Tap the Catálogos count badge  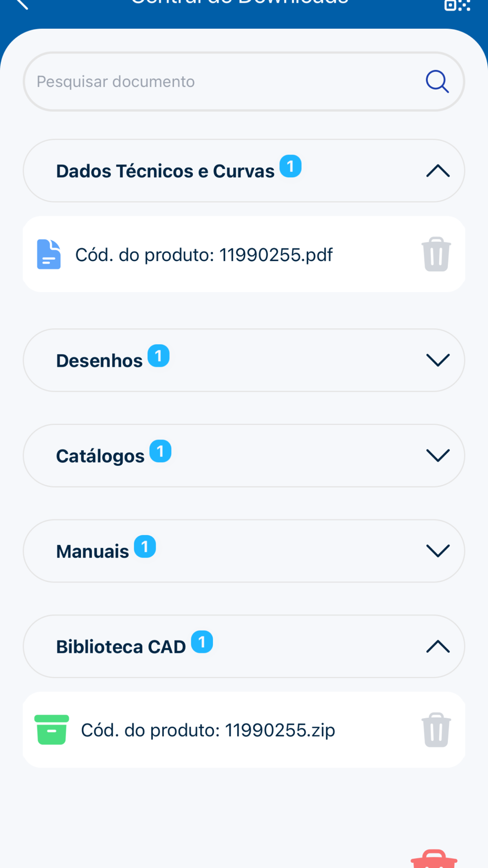coord(160,451)
